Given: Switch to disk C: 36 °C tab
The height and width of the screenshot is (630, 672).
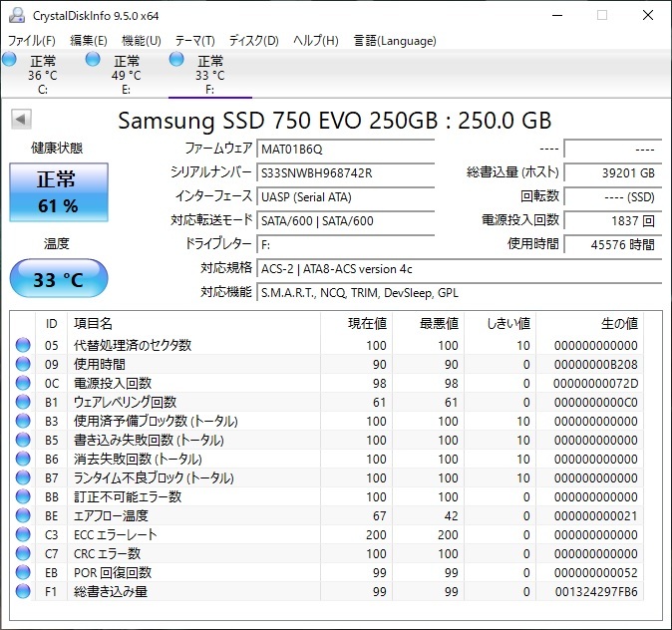Looking at the screenshot, I should (43, 74).
